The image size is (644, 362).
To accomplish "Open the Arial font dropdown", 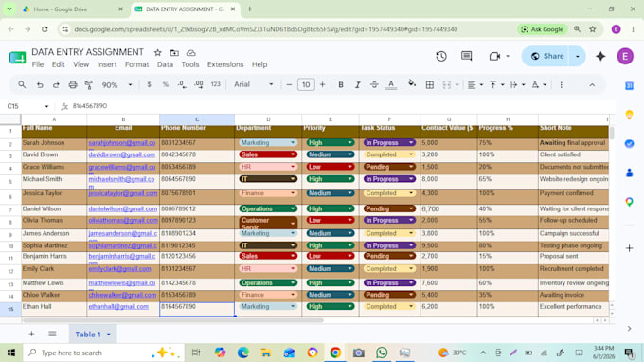I will tap(254, 84).
